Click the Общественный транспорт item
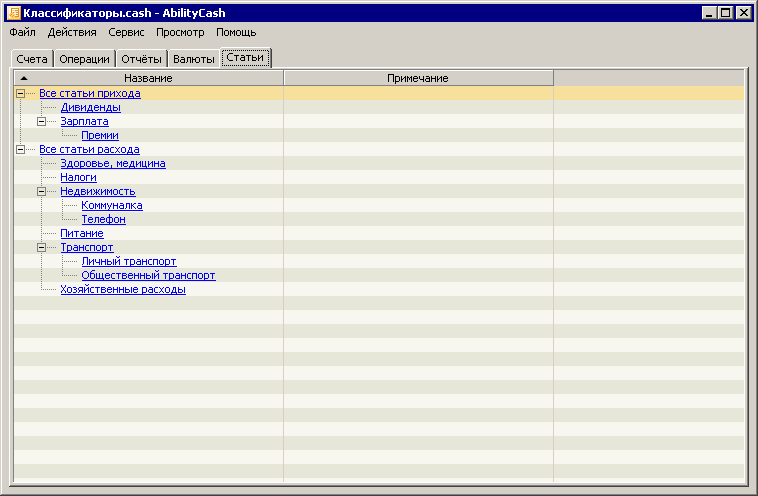 [148, 275]
